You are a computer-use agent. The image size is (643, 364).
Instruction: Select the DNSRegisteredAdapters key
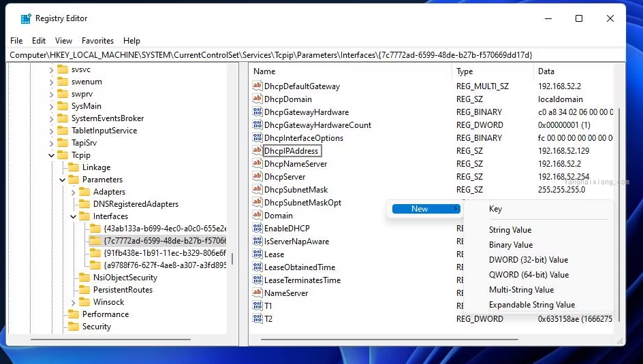(136, 204)
